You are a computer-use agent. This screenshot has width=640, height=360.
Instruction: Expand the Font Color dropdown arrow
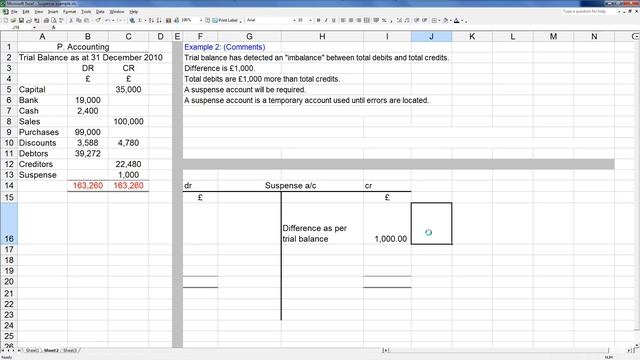coord(462,20)
